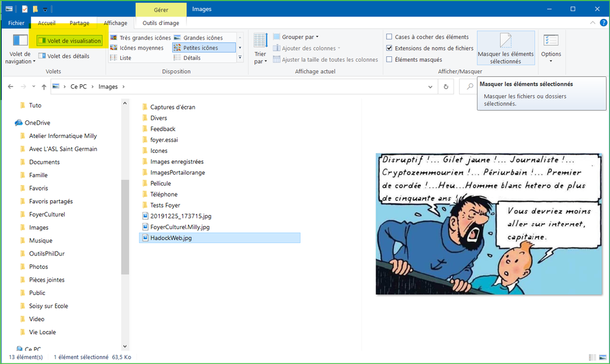Select Grandes icônes layout

[x=198, y=37]
